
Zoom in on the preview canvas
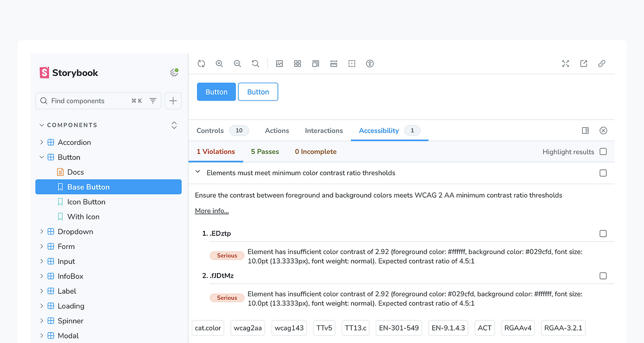coord(219,63)
